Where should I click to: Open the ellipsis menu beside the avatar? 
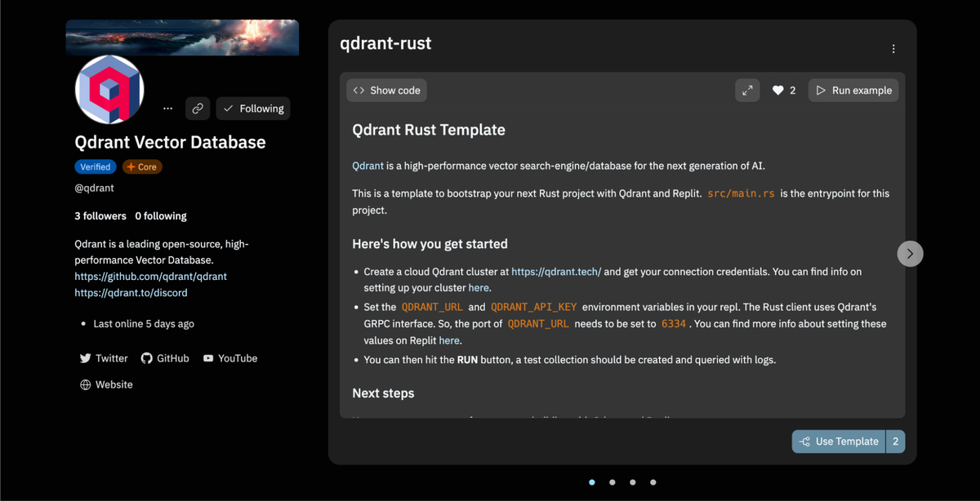[x=167, y=108]
